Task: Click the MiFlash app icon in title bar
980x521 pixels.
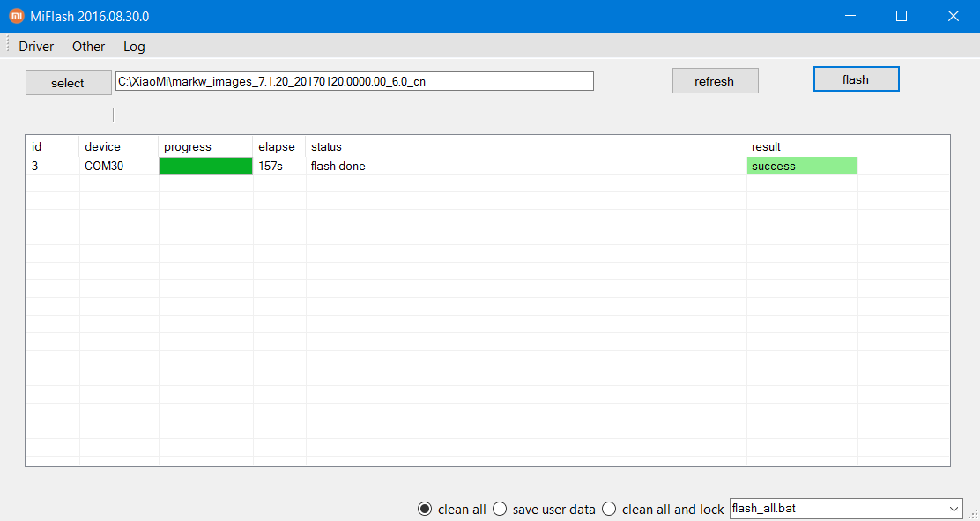Action: 17,16
